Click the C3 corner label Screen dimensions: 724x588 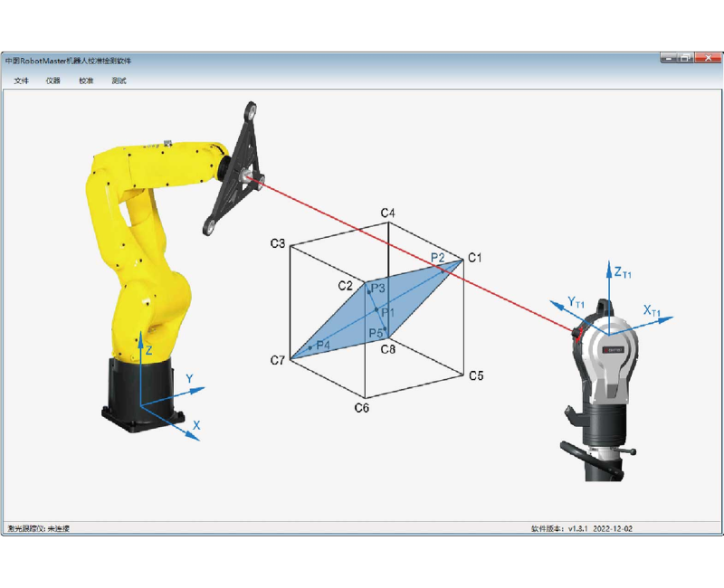click(278, 243)
